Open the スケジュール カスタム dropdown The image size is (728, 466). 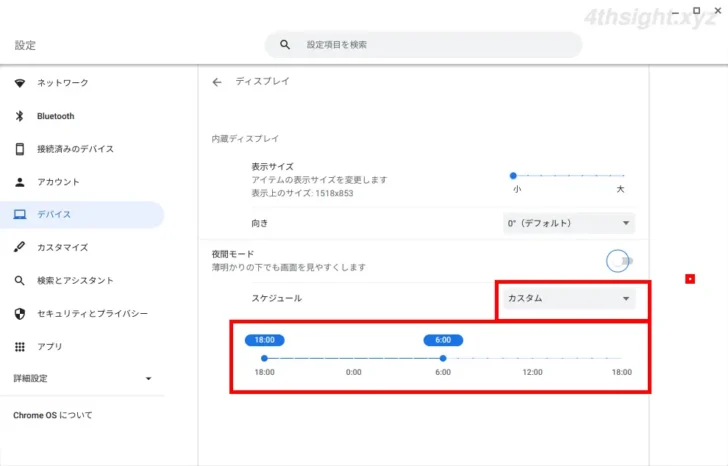569,298
